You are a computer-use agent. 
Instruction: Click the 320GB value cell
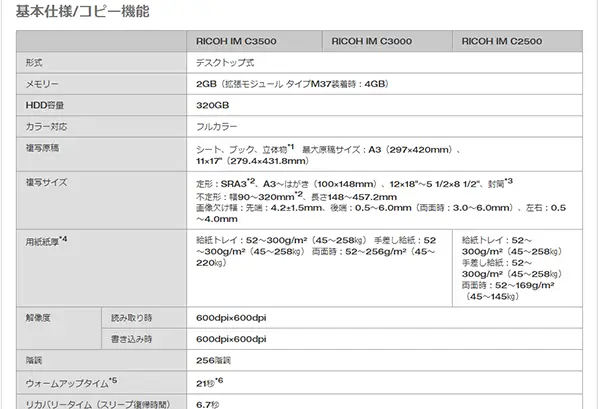385,105
